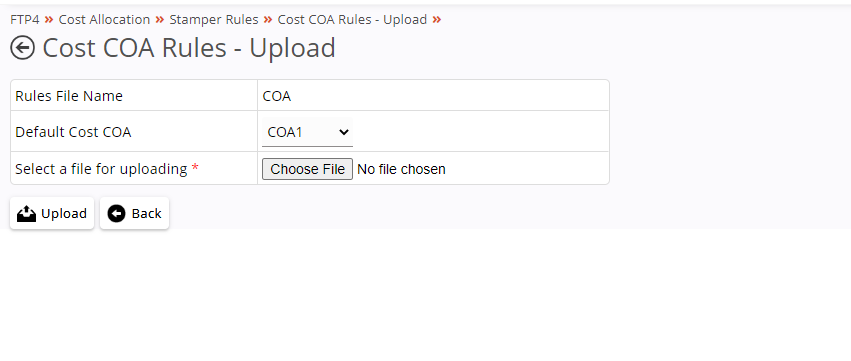Click the 'No file chosen' text

click(x=401, y=169)
